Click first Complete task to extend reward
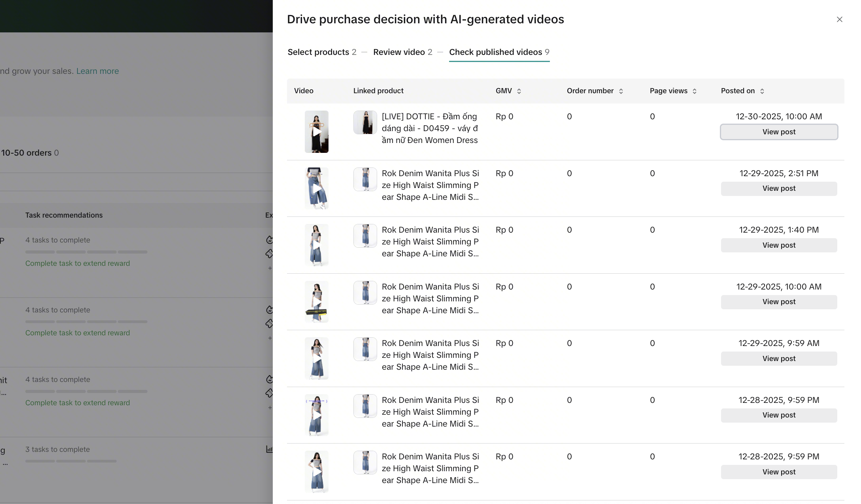This screenshot has height=504, width=861. pyautogui.click(x=77, y=263)
